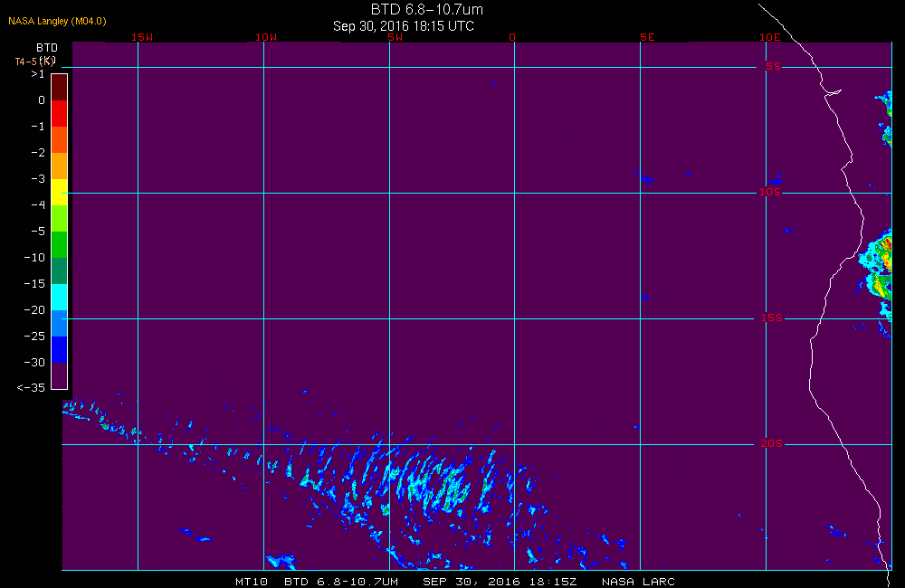Click the 'BTD' legend heading
Image resolution: width=905 pixels, height=588 pixels.
(x=47, y=48)
